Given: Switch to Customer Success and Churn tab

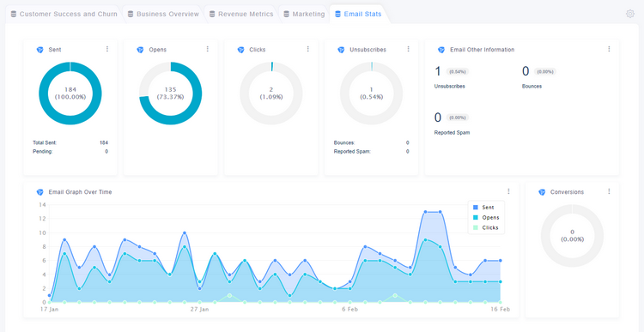Looking at the screenshot, I should (64, 14).
